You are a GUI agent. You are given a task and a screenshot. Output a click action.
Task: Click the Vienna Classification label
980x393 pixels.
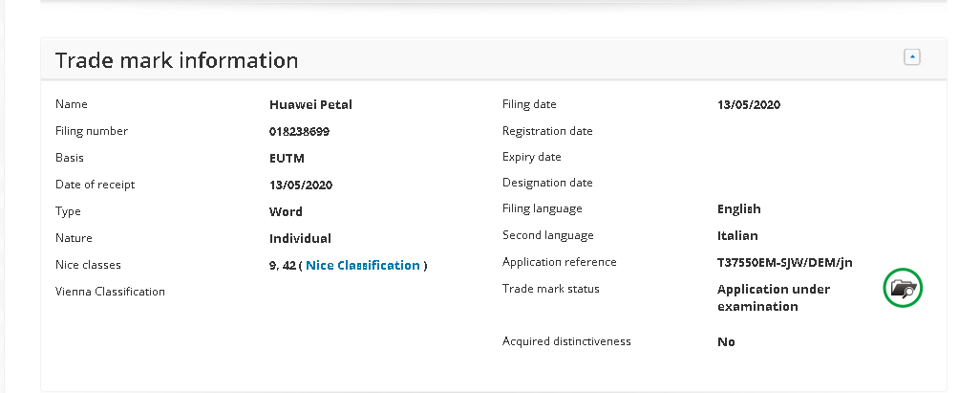pyautogui.click(x=110, y=292)
